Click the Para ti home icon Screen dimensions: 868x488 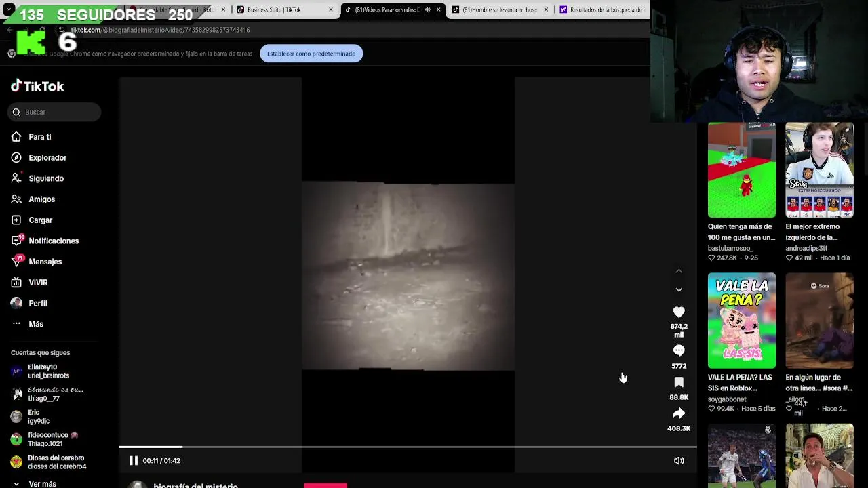(x=16, y=137)
